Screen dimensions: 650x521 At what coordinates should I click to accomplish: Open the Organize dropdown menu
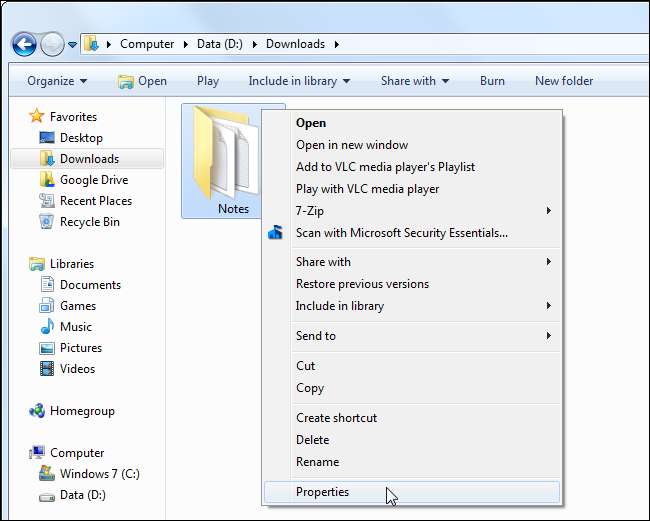[x=57, y=81]
